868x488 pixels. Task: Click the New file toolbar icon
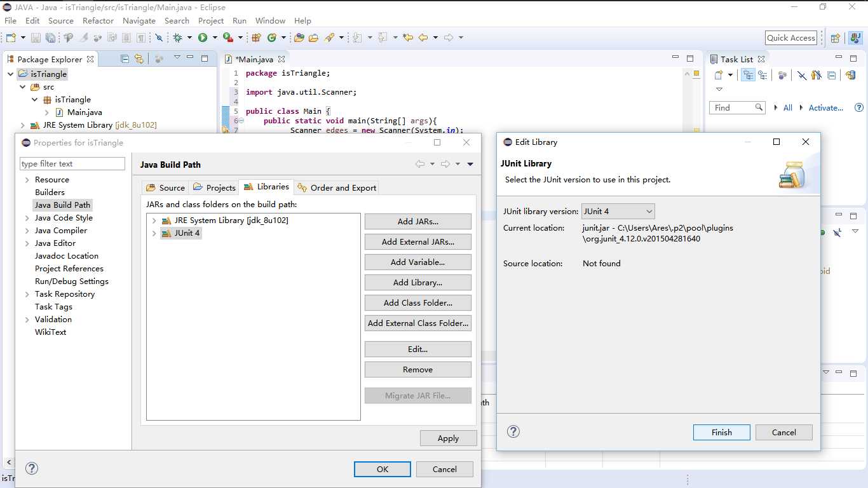coord(11,37)
